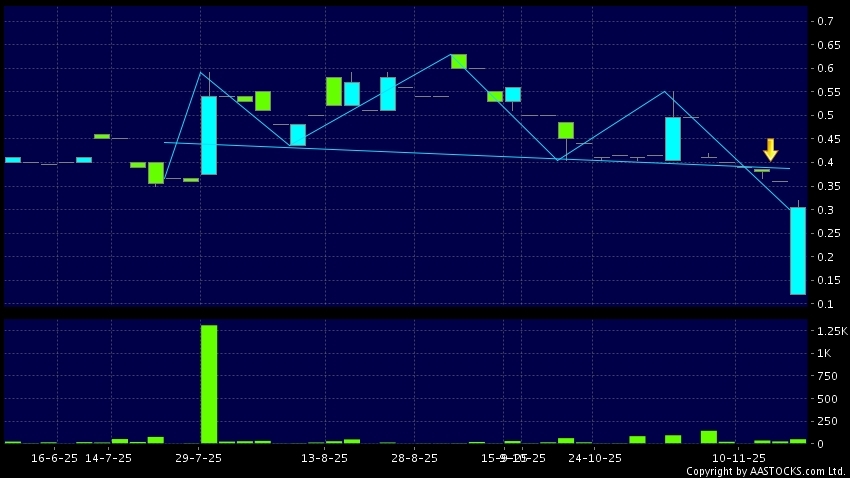Select the large cyan candlestick at far right
The height and width of the screenshot is (478, 850).
pyautogui.click(x=798, y=250)
